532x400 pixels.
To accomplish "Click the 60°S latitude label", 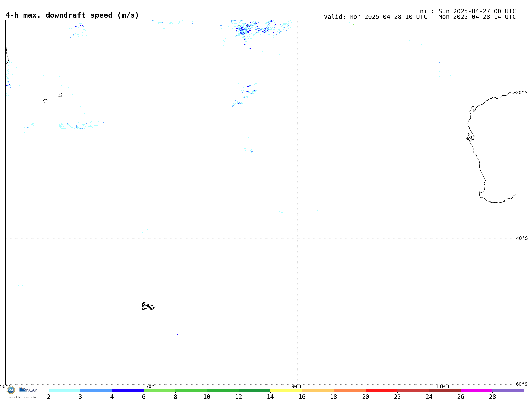I will [x=522, y=384].
